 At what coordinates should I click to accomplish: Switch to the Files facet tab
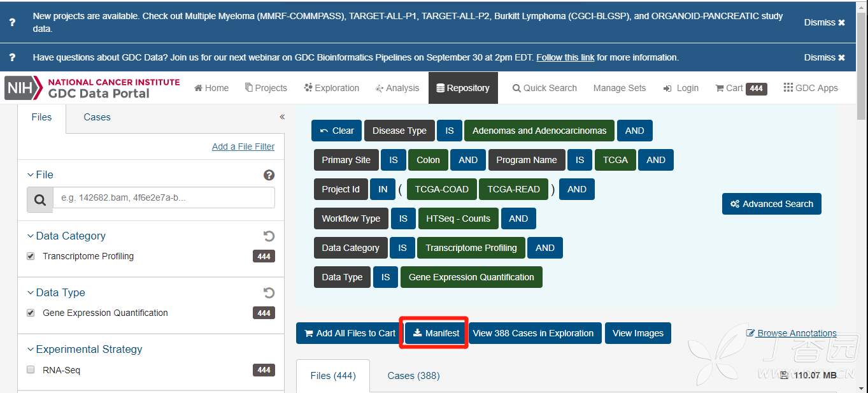tap(41, 117)
